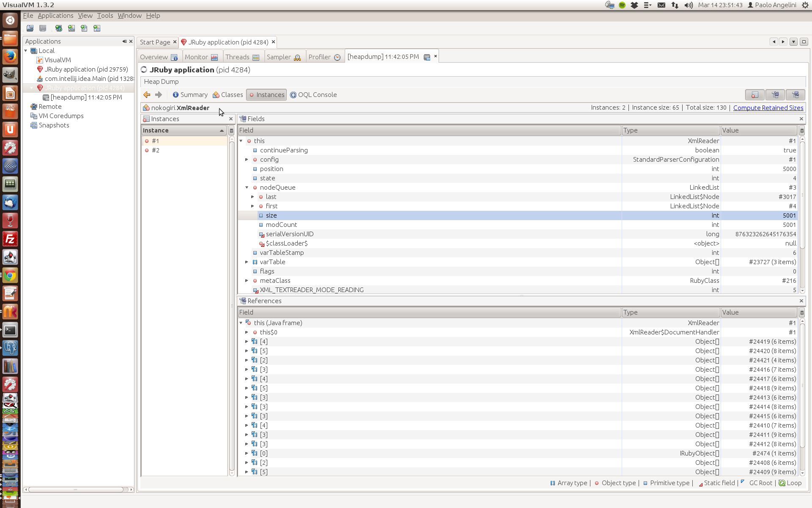Click the second heap dump panel-toggle icon button
Image resolution: width=812 pixels, height=508 pixels.
click(775, 95)
